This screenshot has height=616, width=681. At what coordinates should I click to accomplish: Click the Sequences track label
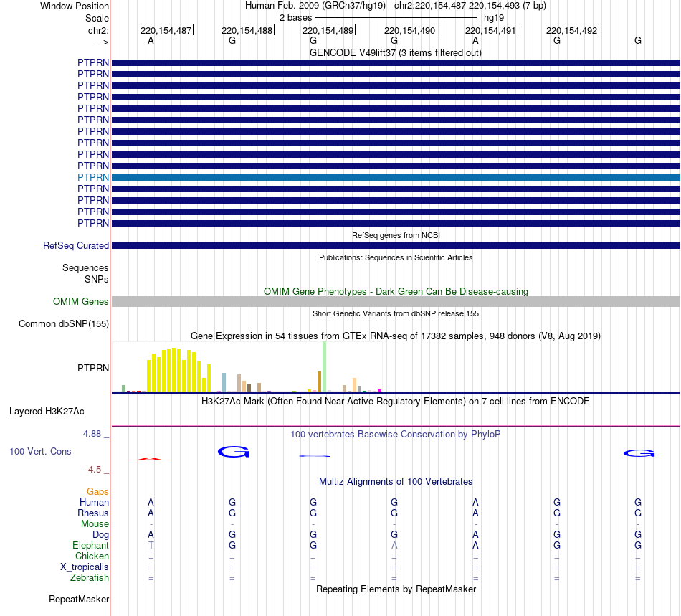[x=85, y=267]
